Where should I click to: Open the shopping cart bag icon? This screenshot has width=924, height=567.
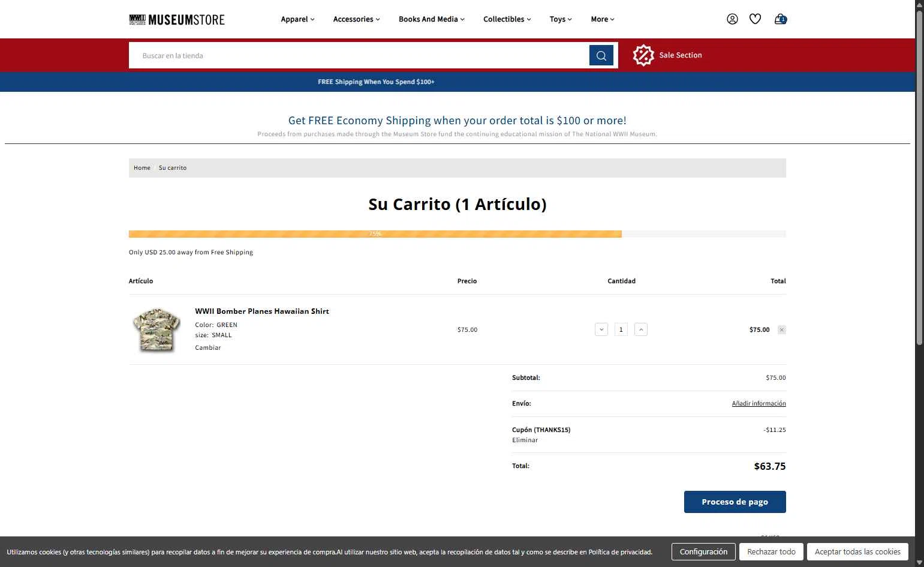pyautogui.click(x=780, y=19)
